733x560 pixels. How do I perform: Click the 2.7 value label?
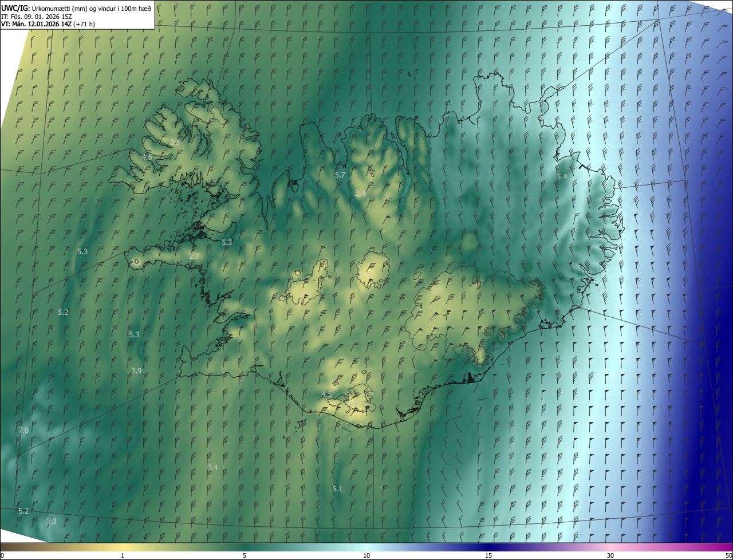coord(194,256)
